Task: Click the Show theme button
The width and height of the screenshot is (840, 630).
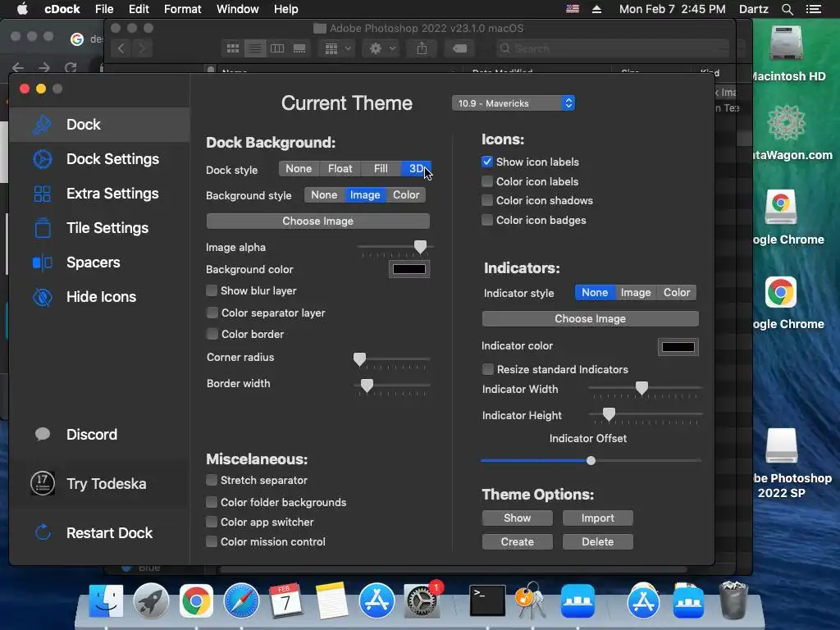Action: pyautogui.click(x=517, y=518)
